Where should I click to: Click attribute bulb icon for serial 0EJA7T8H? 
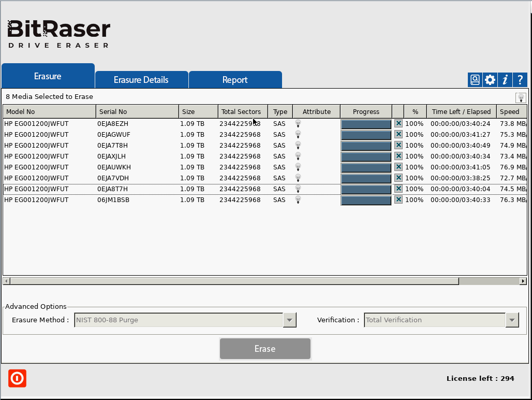pos(298,145)
